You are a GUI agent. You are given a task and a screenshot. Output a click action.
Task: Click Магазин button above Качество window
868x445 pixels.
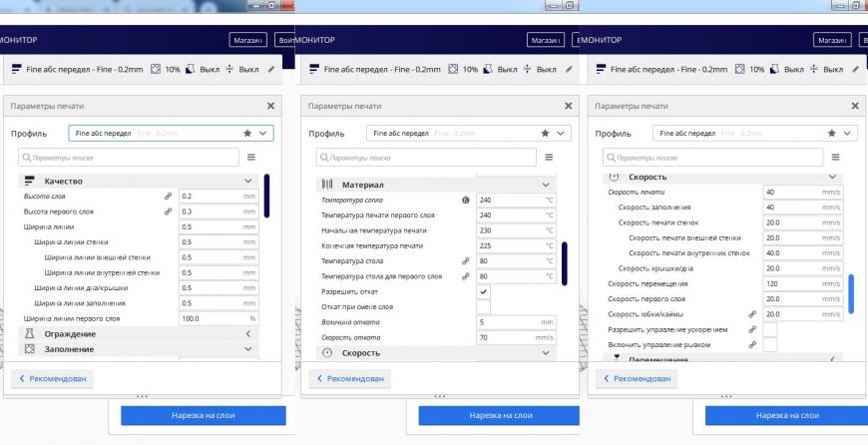248,40
